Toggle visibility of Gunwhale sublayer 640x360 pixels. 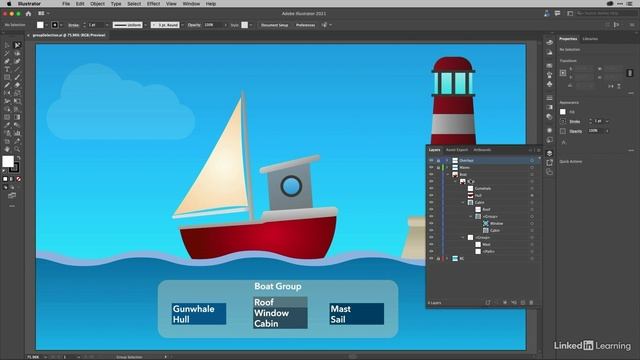(x=431, y=189)
